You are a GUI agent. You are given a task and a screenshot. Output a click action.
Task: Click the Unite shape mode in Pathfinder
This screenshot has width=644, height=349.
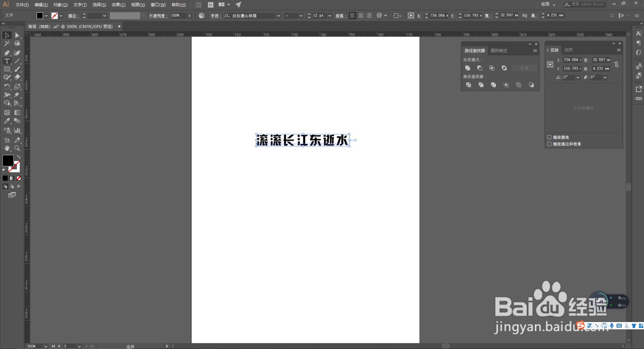(468, 68)
